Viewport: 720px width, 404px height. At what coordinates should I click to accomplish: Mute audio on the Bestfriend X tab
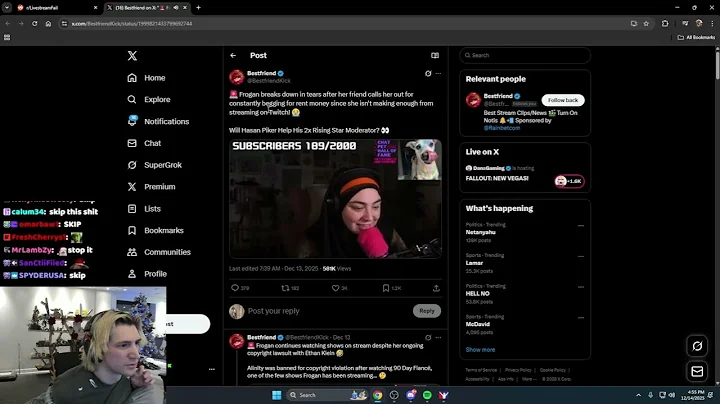coord(176,7)
